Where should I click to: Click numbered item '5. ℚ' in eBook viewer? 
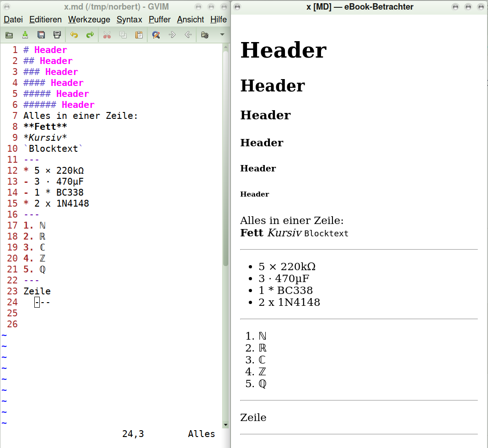(x=256, y=384)
